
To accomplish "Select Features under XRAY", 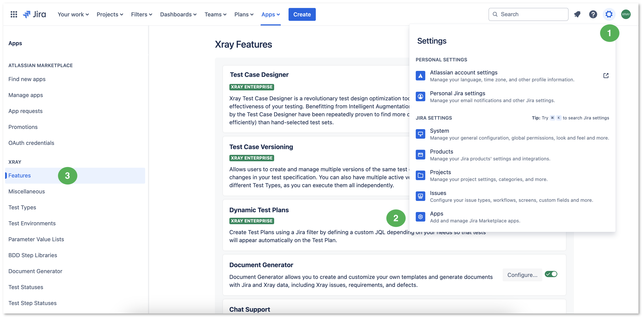I will (75, 176).
